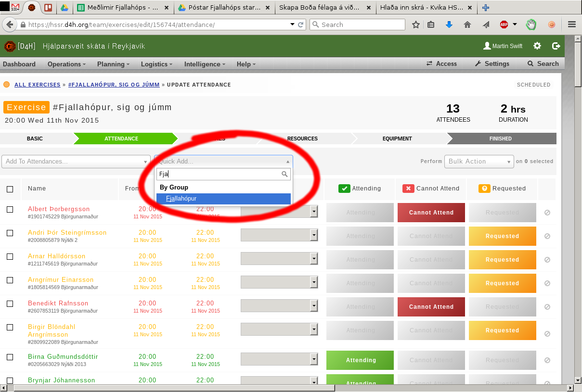Tick the checkbox for Albert Þorbergsson

click(x=10, y=209)
